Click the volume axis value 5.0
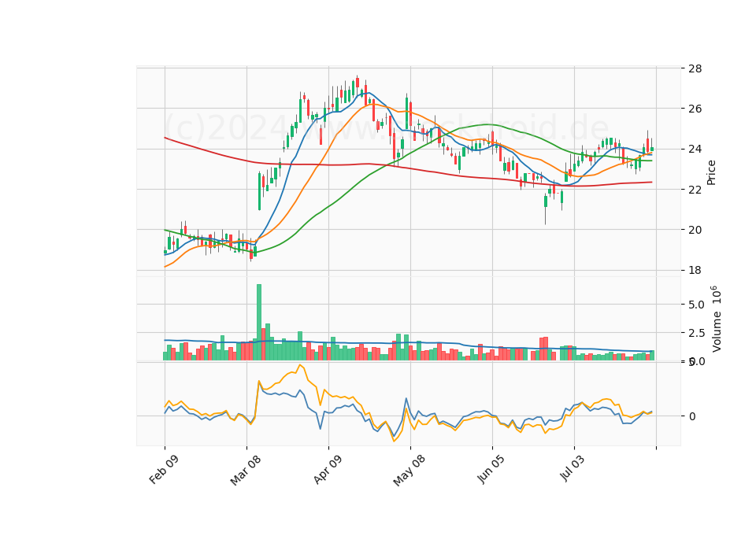756x543 pixels. [696, 305]
